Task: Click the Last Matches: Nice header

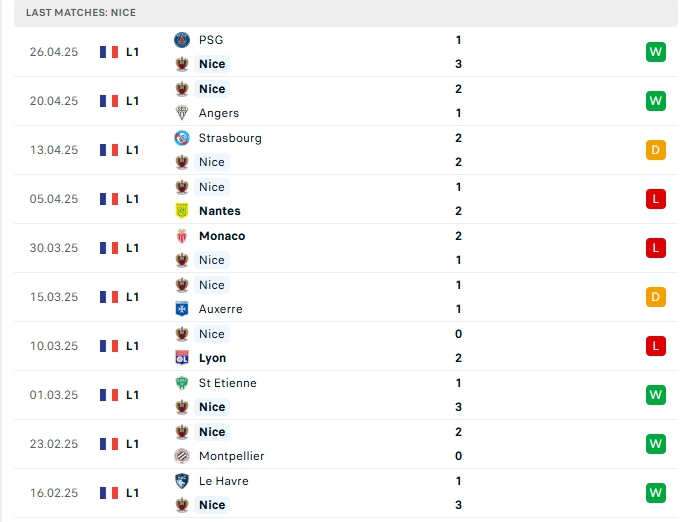Action: pos(81,13)
